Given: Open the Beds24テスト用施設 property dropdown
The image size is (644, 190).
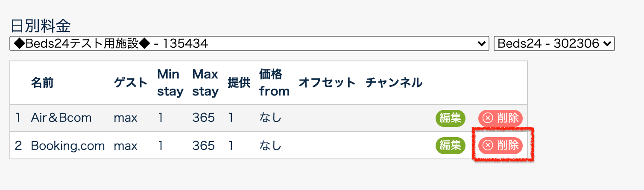Looking at the screenshot, I should point(249,43).
